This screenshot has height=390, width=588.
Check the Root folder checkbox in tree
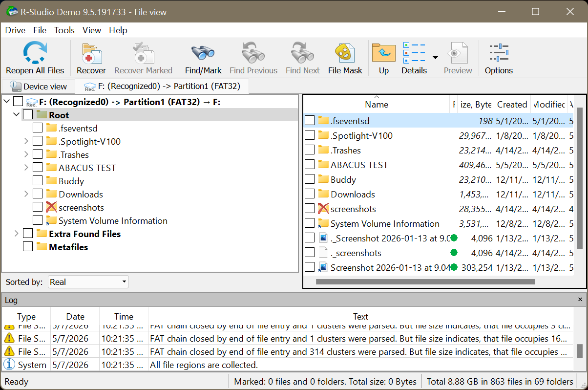coord(28,115)
